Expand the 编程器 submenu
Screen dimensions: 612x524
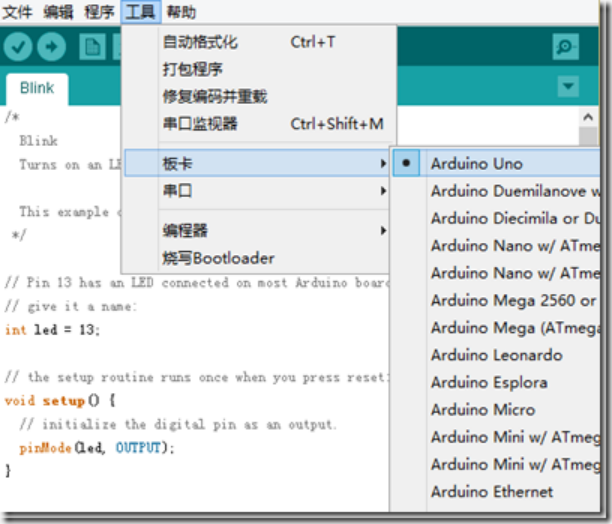pyautogui.click(x=257, y=231)
